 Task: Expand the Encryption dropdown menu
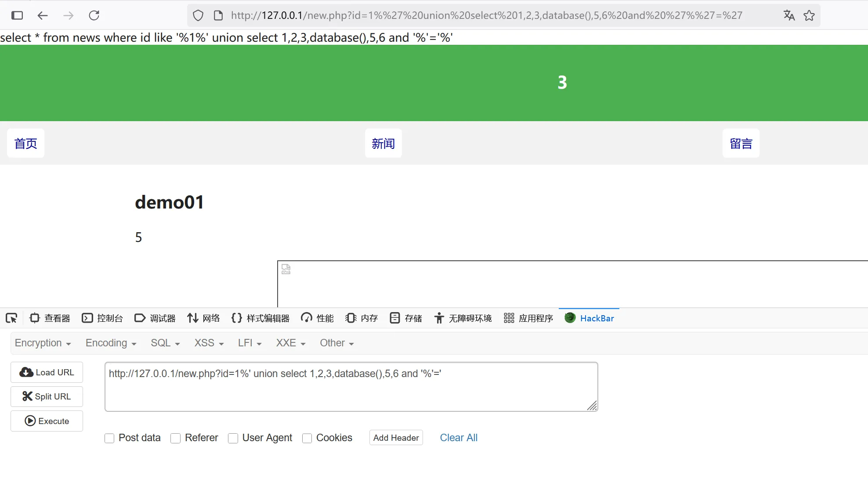pyautogui.click(x=43, y=343)
